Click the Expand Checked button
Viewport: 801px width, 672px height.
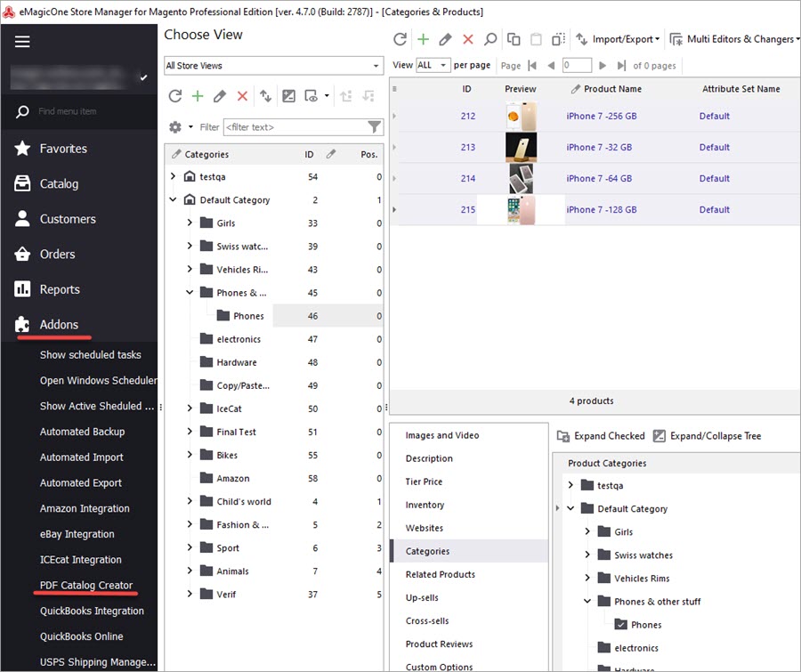click(601, 436)
